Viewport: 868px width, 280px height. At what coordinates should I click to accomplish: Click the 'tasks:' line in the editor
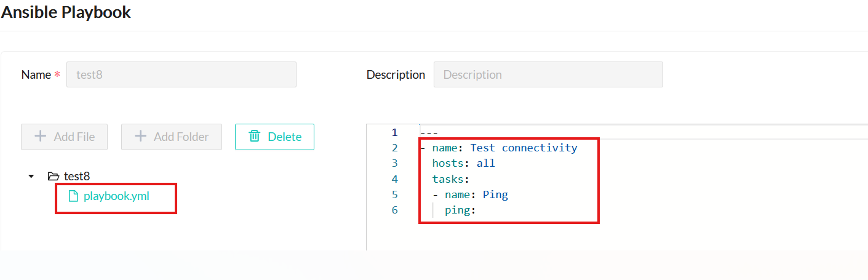451,179
